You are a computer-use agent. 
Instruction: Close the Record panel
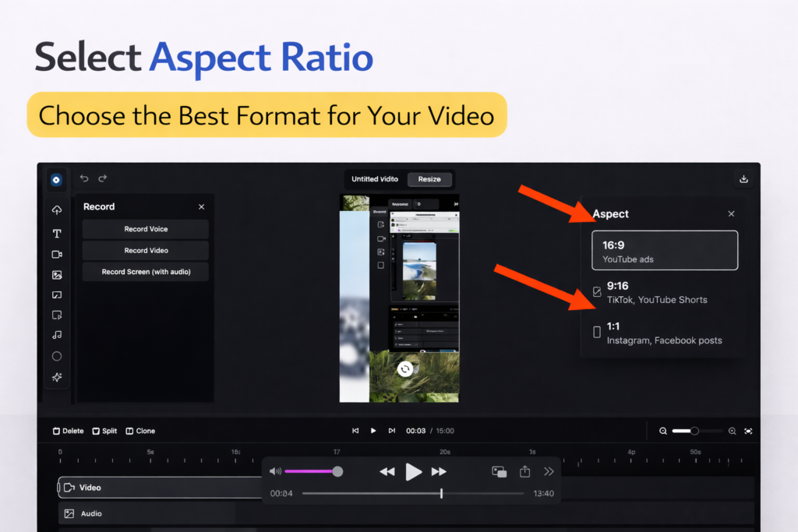tap(201, 207)
